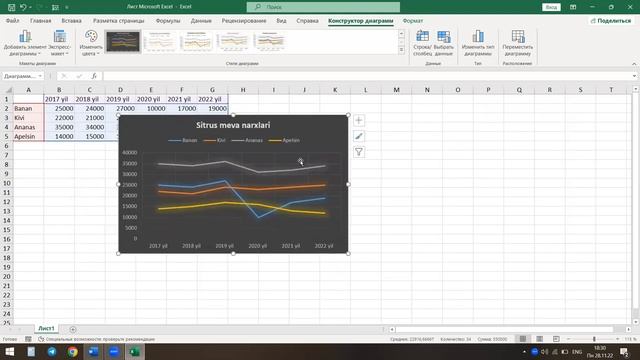This screenshot has width=640, height=360.
Task: Click the Chart Styles brush button
Action: [359, 136]
